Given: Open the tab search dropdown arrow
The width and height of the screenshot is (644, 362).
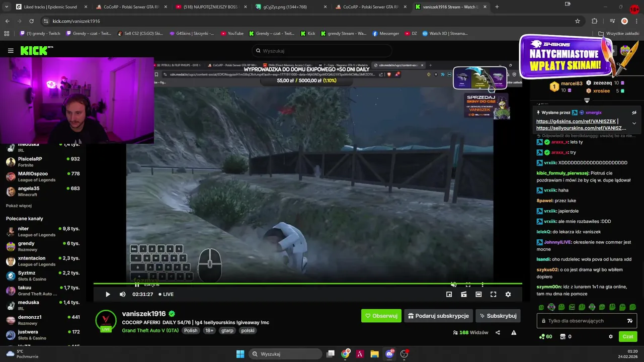Looking at the screenshot, I should (x=6, y=7).
